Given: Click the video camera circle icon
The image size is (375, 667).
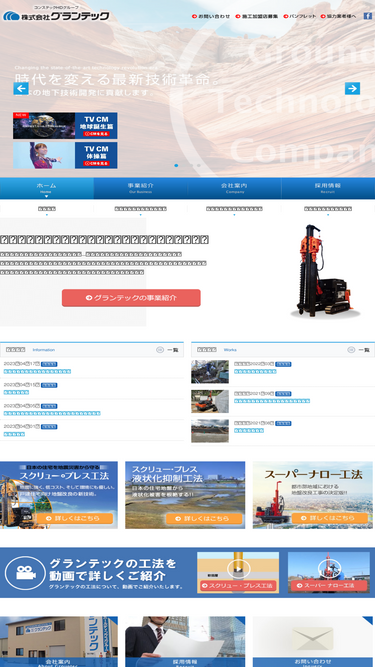Looking at the screenshot, I should [25, 573].
